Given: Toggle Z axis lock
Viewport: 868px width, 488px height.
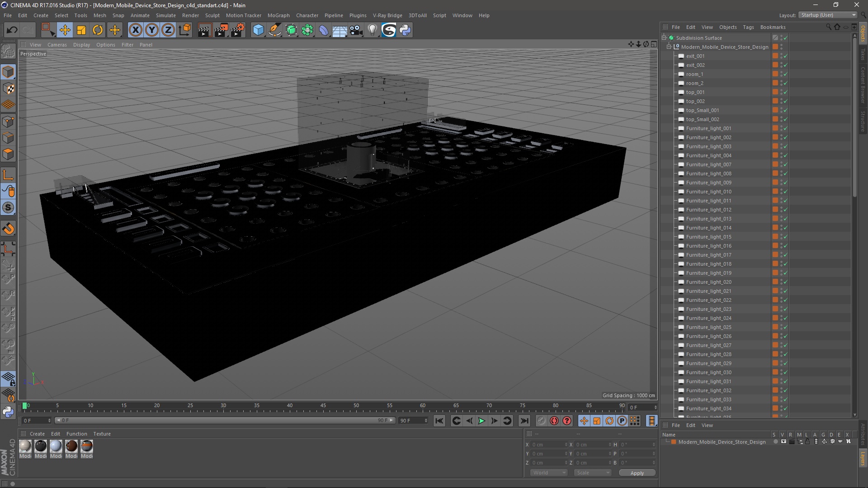Looking at the screenshot, I should pyautogui.click(x=168, y=30).
